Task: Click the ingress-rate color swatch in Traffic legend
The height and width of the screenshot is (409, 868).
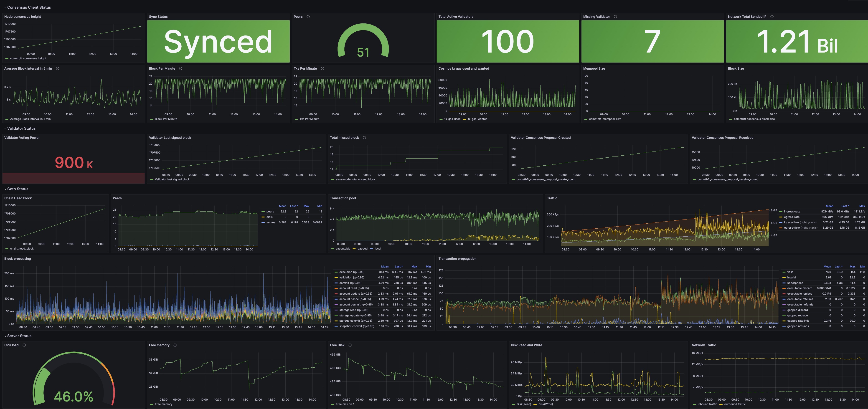Action: click(781, 212)
